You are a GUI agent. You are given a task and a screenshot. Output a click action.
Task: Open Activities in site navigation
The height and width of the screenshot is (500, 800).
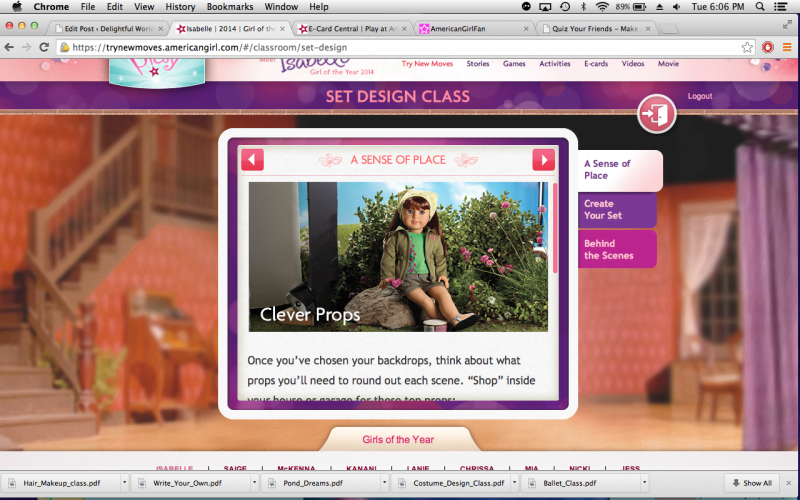click(555, 64)
